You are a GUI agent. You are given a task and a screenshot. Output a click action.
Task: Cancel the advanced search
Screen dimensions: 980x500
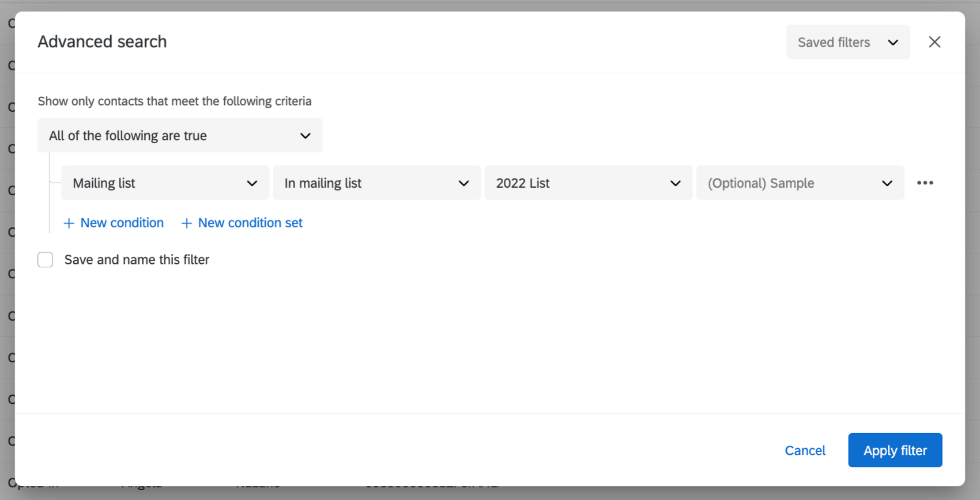point(805,450)
